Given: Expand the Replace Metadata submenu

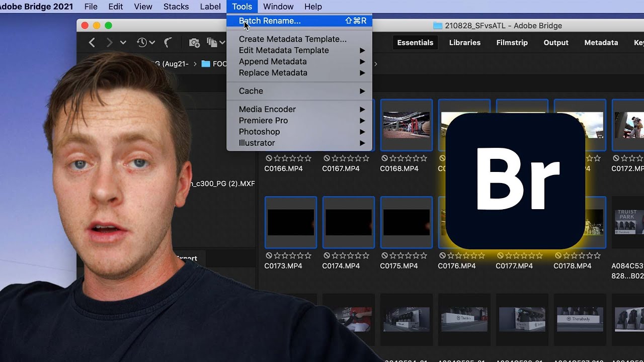Looking at the screenshot, I should pyautogui.click(x=362, y=72).
